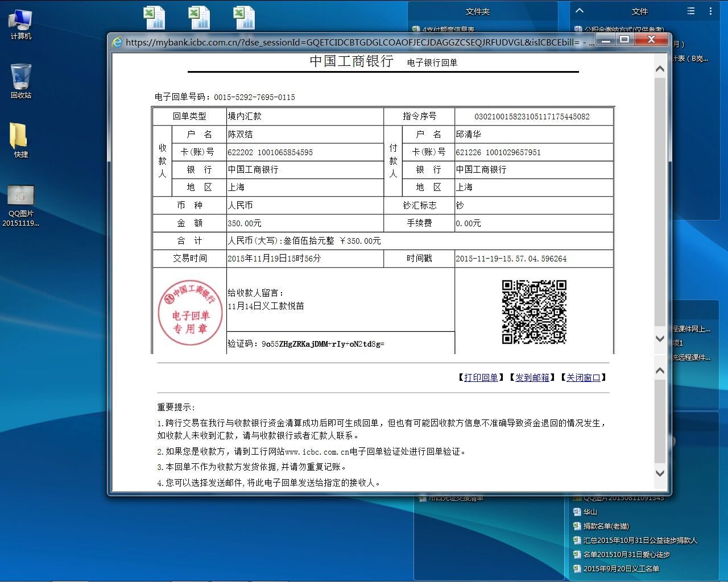Open the 计算机 desktop icon
728x582 pixels.
[21, 24]
